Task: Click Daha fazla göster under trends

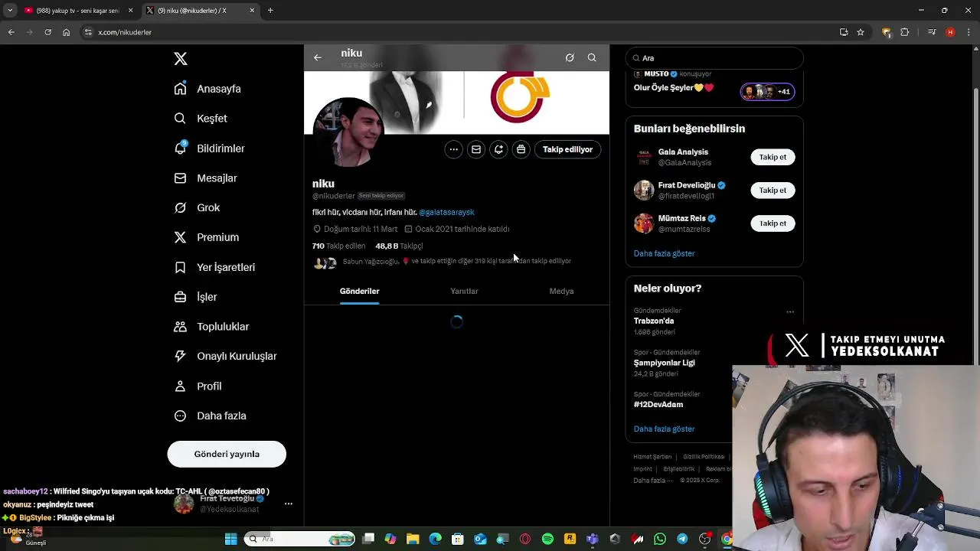Action: [x=664, y=429]
